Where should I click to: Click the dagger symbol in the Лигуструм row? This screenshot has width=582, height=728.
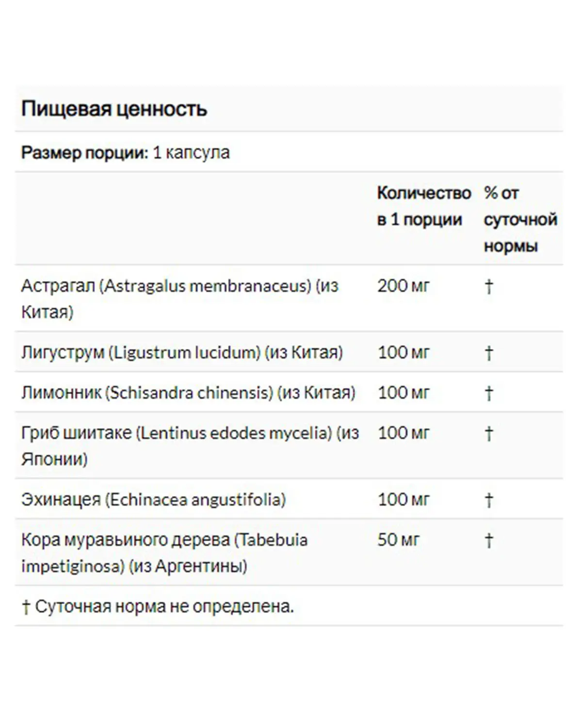pyautogui.click(x=489, y=353)
